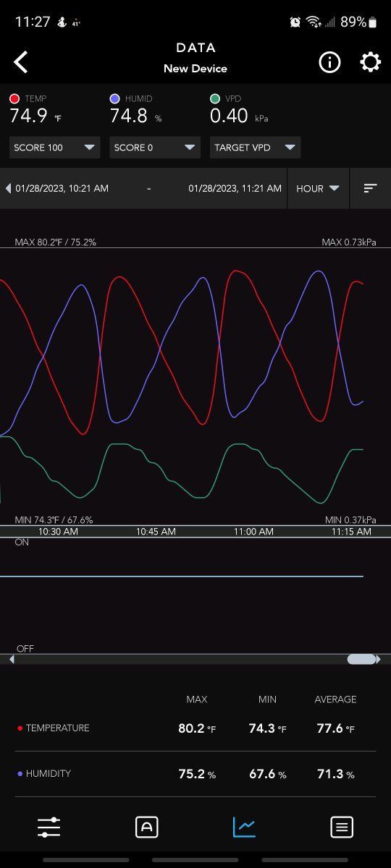Viewport: 391px width, 868px height.
Task: Tap the HUMIDITY row label
Action: click(48, 773)
